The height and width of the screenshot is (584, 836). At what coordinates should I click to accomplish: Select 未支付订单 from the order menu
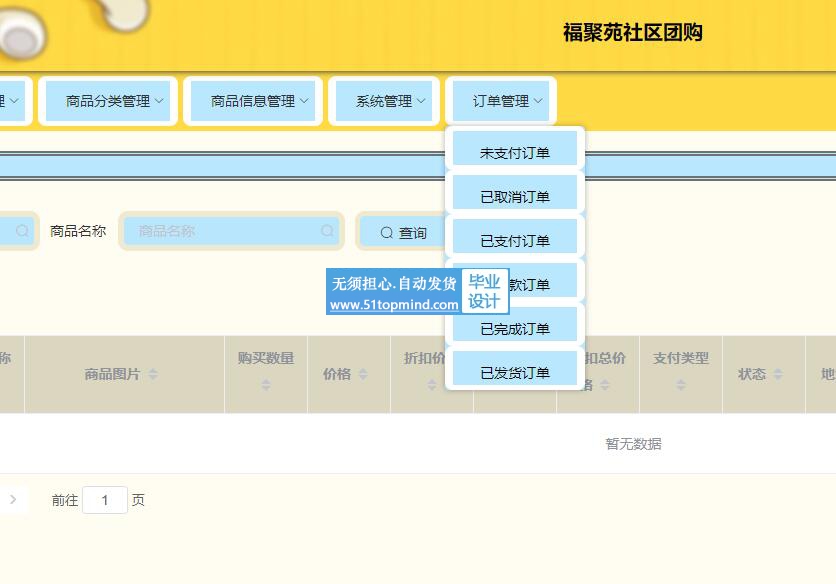(515, 153)
